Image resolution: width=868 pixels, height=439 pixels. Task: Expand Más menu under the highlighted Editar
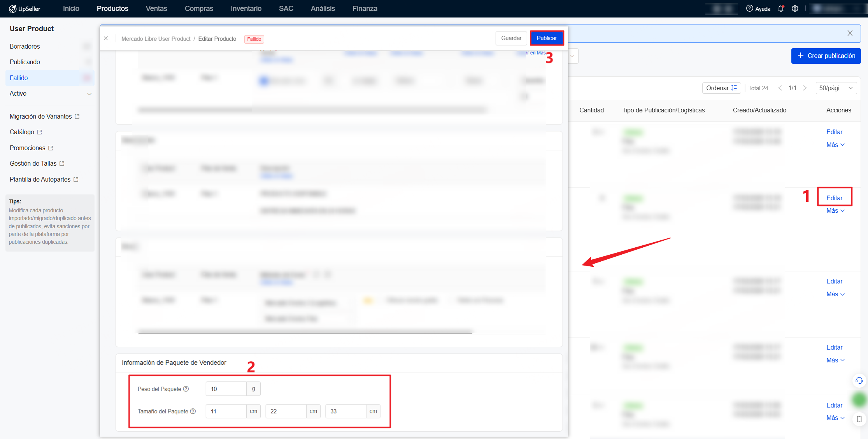[835, 211]
